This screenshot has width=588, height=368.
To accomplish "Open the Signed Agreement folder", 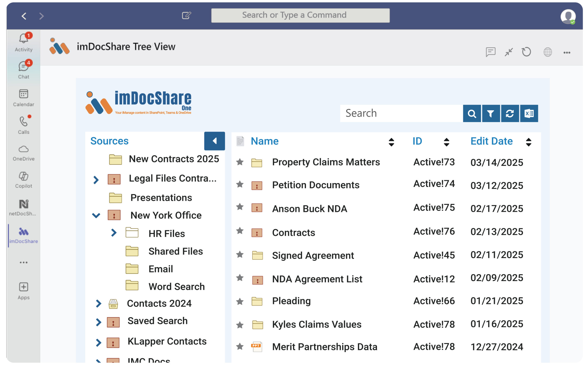I will 313,256.
